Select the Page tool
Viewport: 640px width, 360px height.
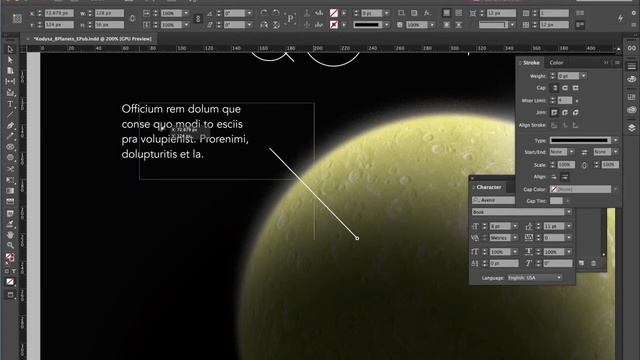[x=10, y=71]
